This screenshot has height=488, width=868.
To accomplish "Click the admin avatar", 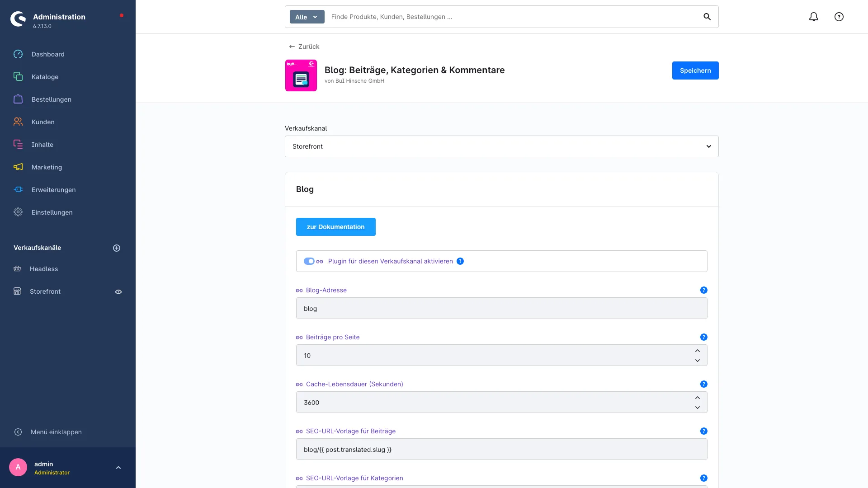I will [x=18, y=467].
